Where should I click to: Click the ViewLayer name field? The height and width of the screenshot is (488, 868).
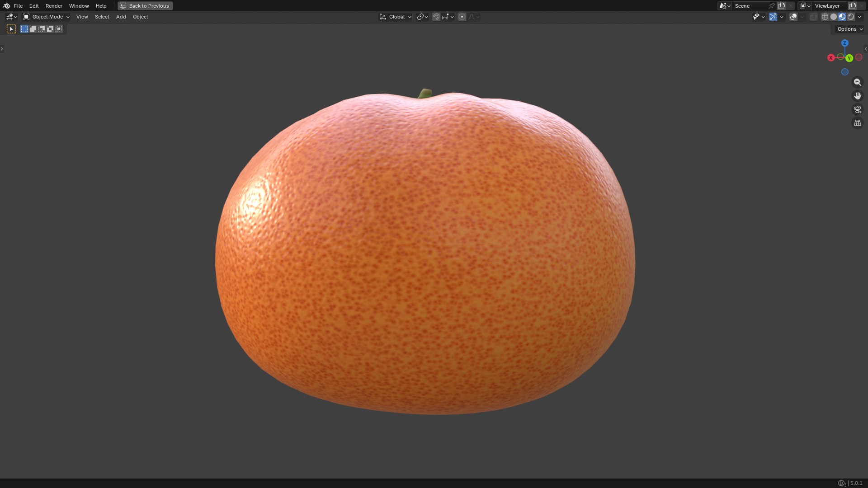coord(830,6)
